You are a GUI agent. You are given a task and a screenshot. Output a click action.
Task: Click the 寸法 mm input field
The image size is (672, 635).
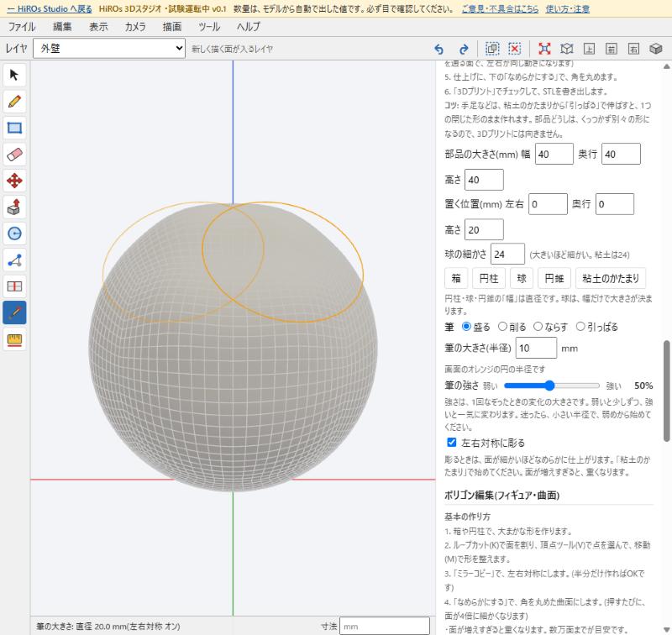[385, 626]
